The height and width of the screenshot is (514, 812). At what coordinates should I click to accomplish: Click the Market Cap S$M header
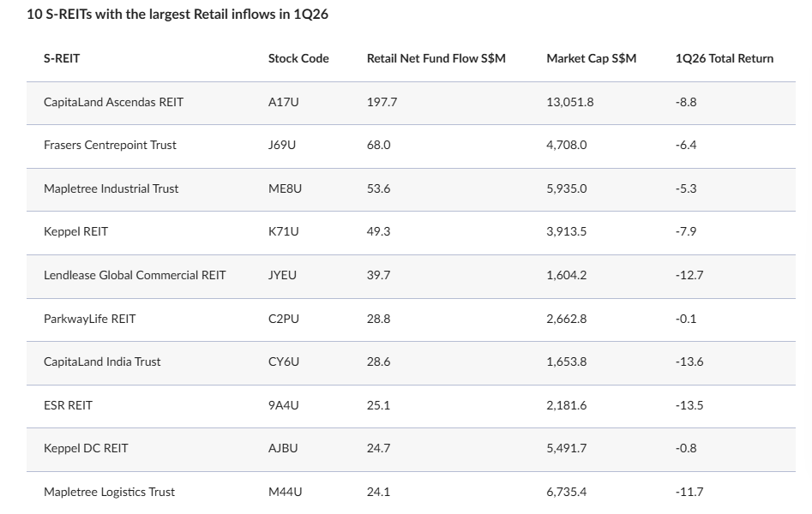tap(591, 58)
